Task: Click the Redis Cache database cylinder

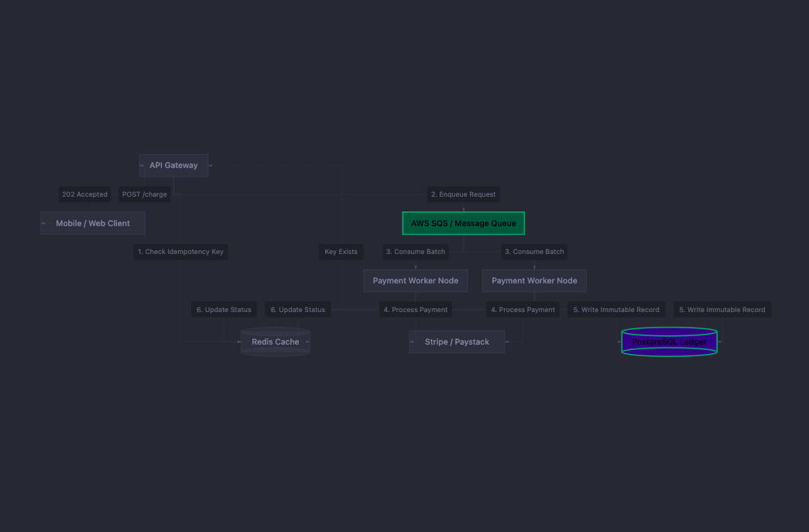Action: pyautogui.click(x=275, y=342)
